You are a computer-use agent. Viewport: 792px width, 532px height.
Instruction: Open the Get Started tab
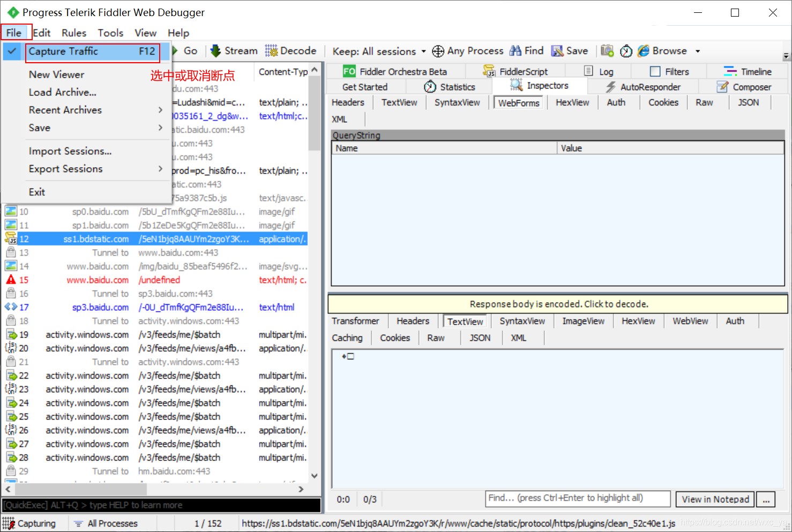pyautogui.click(x=365, y=87)
